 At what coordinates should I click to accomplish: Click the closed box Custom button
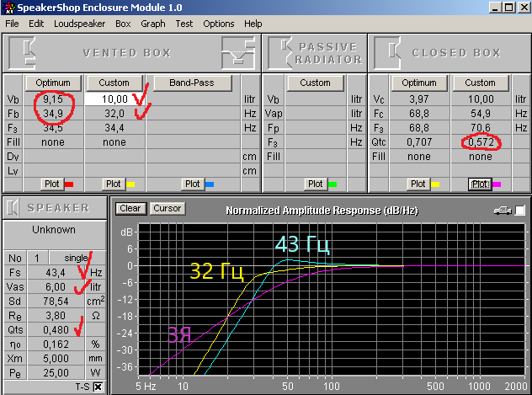[x=481, y=83]
